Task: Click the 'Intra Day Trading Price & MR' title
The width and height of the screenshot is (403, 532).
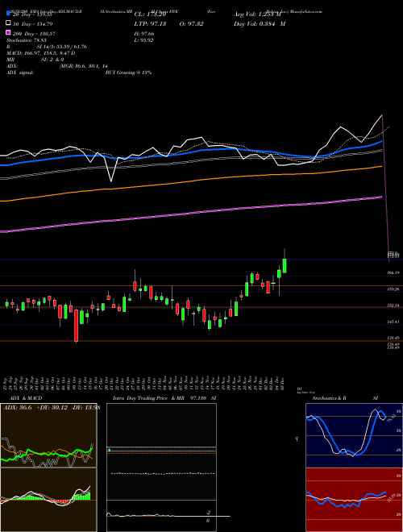Action: [x=148, y=398]
